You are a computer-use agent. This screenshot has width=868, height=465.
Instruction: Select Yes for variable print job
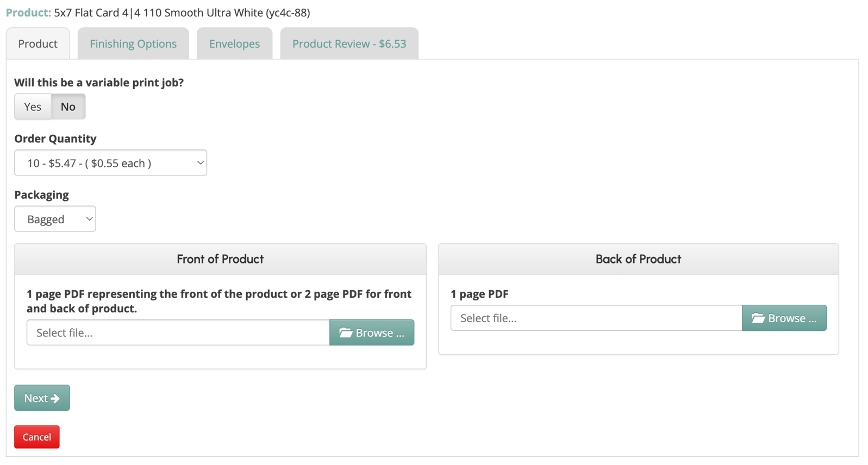point(33,106)
